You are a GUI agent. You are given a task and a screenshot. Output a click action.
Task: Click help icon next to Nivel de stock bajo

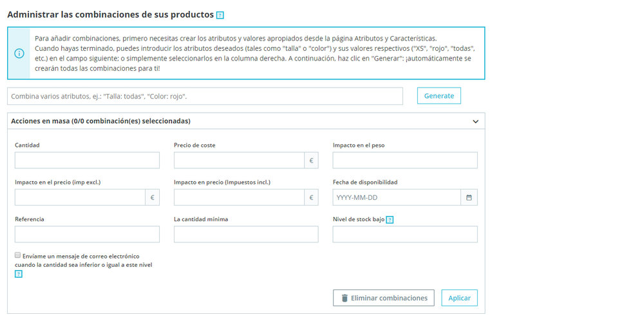click(x=390, y=220)
